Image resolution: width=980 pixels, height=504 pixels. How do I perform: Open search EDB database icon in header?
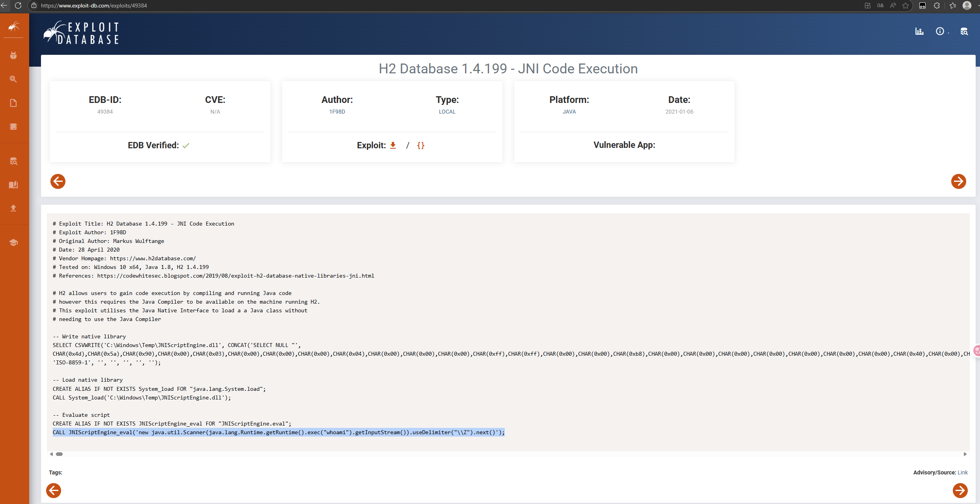click(x=964, y=32)
